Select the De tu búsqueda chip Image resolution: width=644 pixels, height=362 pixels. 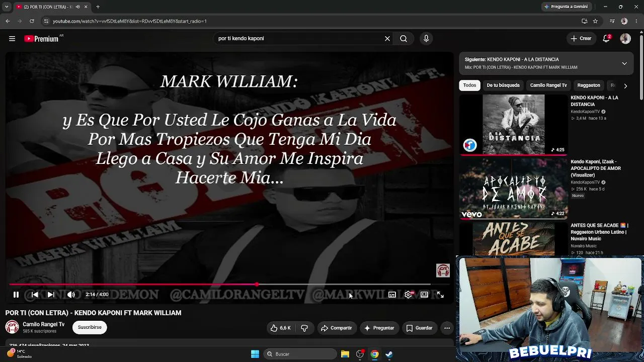(x=503, y=85)
